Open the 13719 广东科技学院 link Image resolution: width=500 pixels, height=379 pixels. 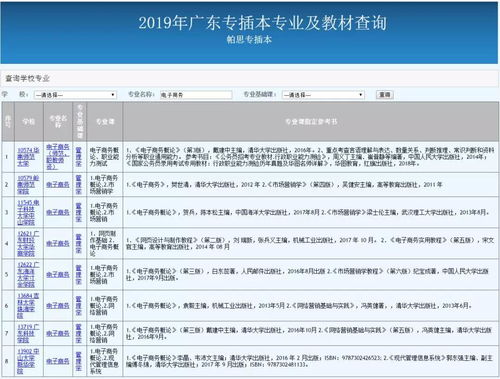[28, 333]
